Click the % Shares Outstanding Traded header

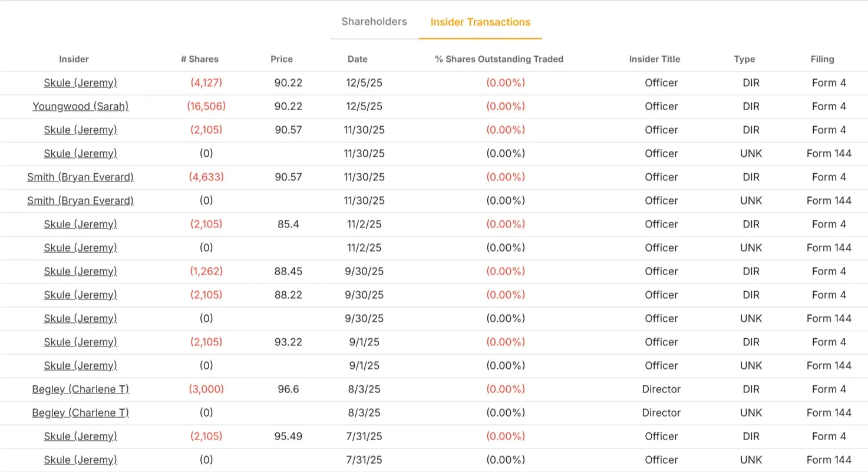tap(499, 59)
